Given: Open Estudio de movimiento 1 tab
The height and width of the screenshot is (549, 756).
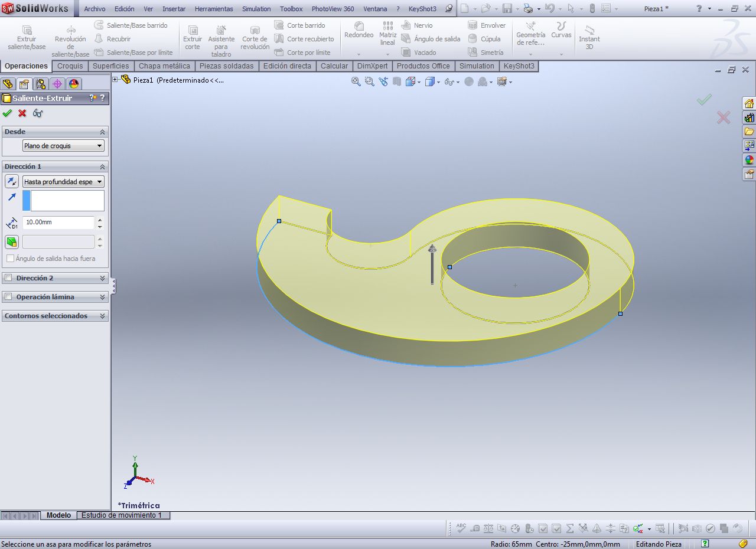Looking at the screenshot, I should [x=122, y=515].
